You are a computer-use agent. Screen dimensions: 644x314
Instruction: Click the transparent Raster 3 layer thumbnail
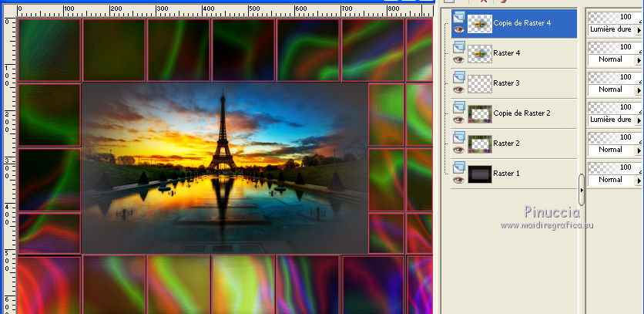click(x=480, y=84)
